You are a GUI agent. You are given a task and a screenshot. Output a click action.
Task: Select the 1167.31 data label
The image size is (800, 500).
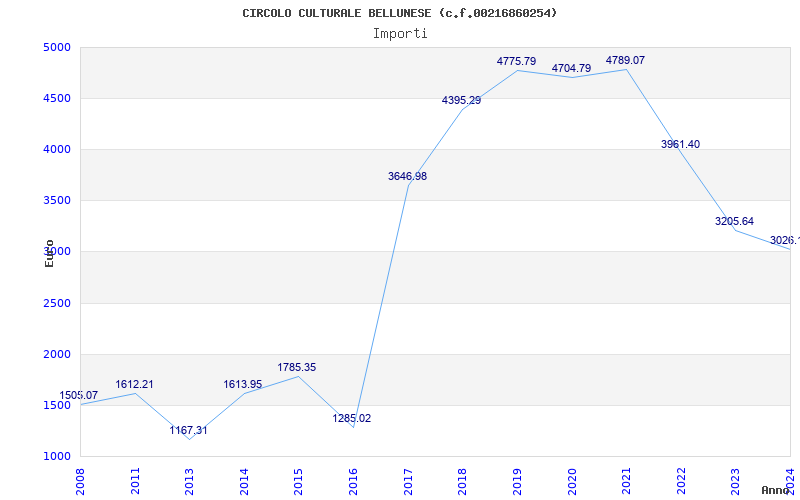(188, 430)
